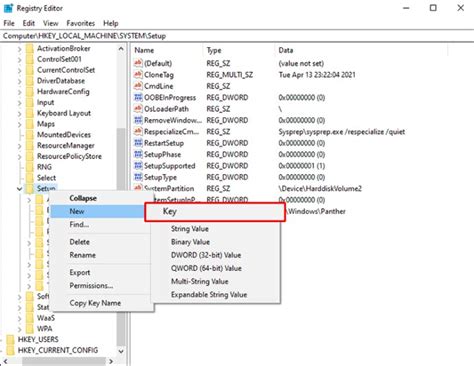Screen dimensions: 474x366
Task: Collapse the Setup tree node arrow
Action: 19,189
